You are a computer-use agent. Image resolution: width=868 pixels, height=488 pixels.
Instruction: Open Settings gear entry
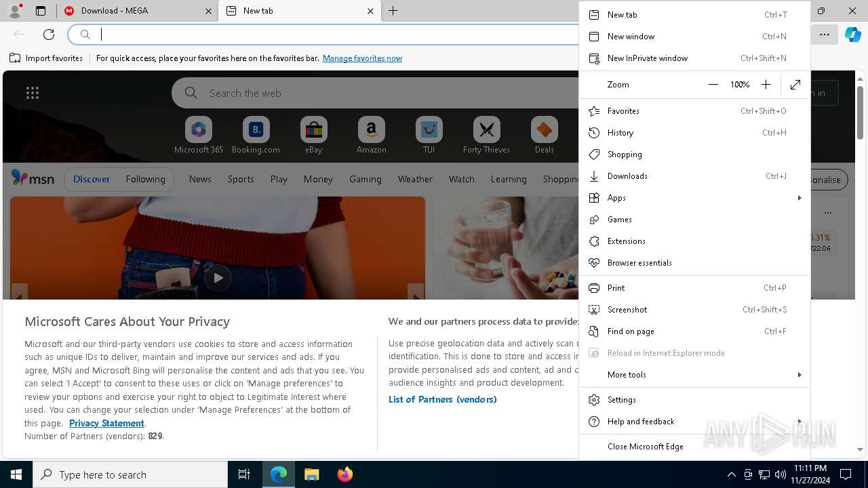tap(694, 400)
